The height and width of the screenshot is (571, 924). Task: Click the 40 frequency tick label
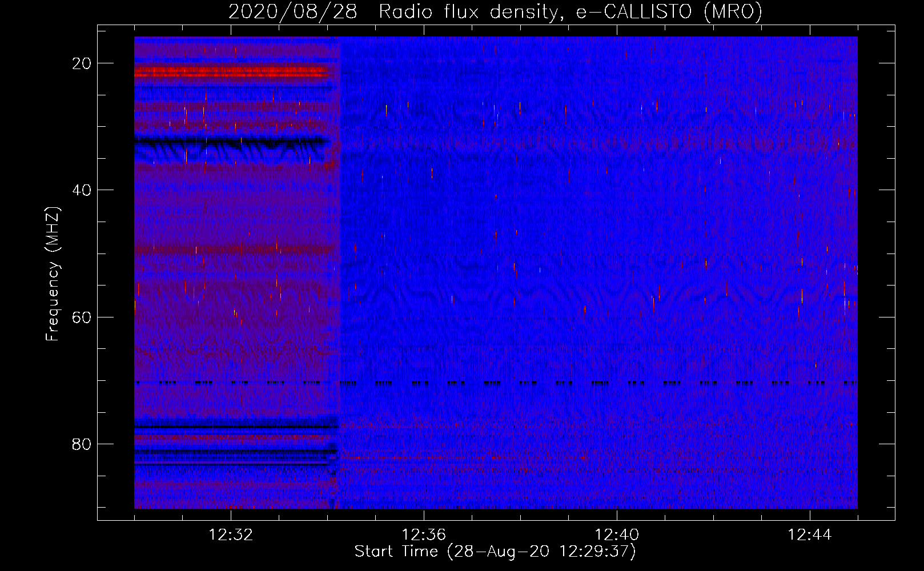82,190
